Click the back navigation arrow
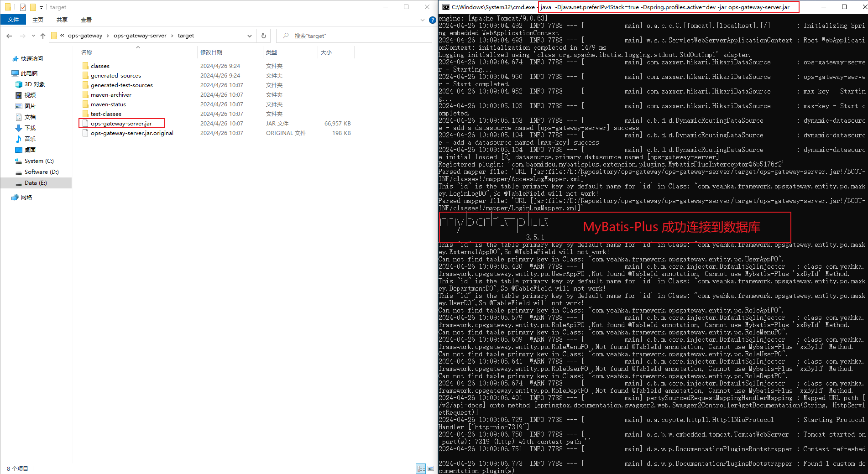868x474 pixels. point(9,36)
